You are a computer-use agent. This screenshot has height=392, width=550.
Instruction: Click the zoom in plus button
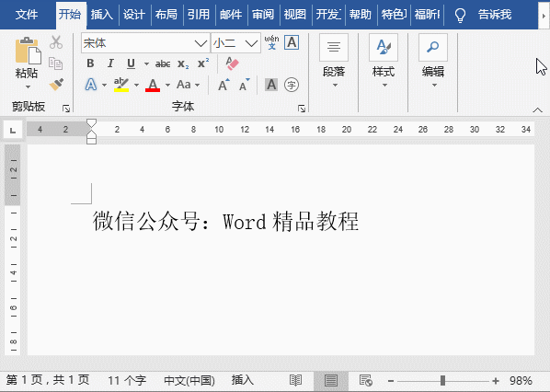496,381
